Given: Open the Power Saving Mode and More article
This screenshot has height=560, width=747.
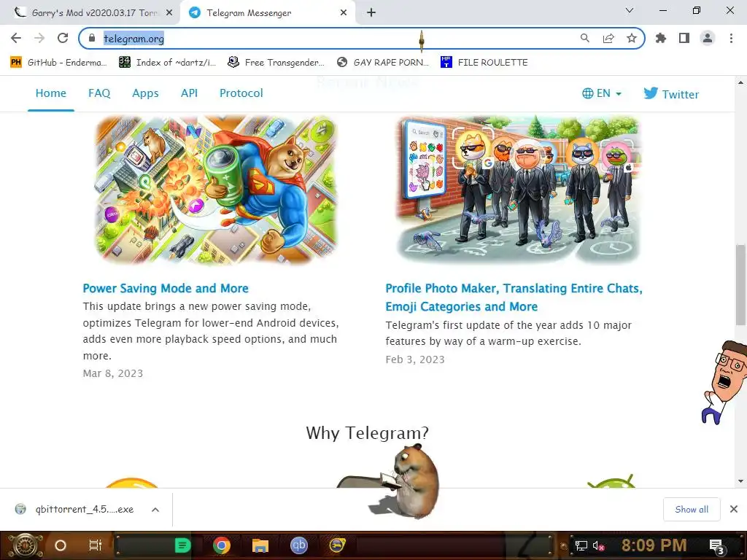Looking at the screenshot, I should [x=166, y=288].
